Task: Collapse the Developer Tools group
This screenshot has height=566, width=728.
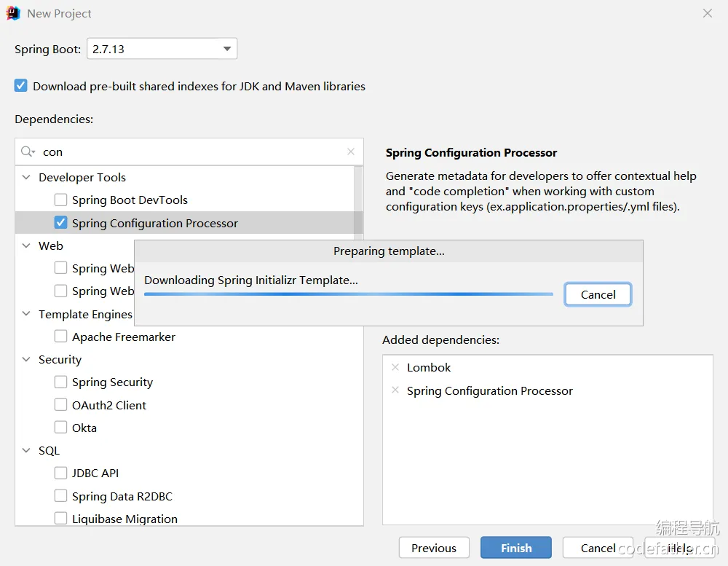Action: pyautogui.click(x=26, y=177)
